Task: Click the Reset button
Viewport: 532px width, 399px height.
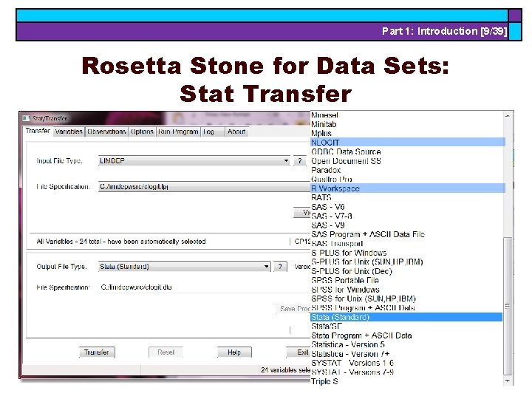Action: pos(166,352)
